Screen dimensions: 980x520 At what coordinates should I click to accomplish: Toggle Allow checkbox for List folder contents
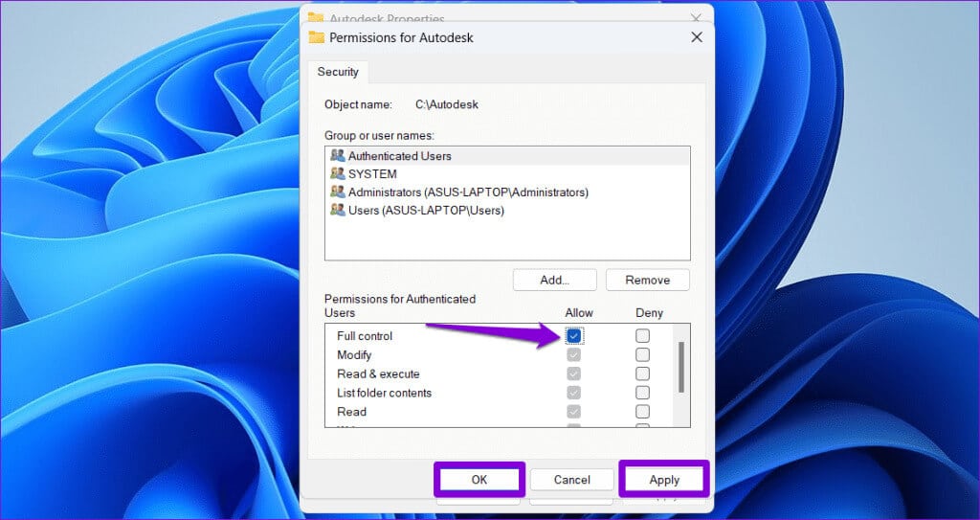pyautogui.click(x=574, y=393)
